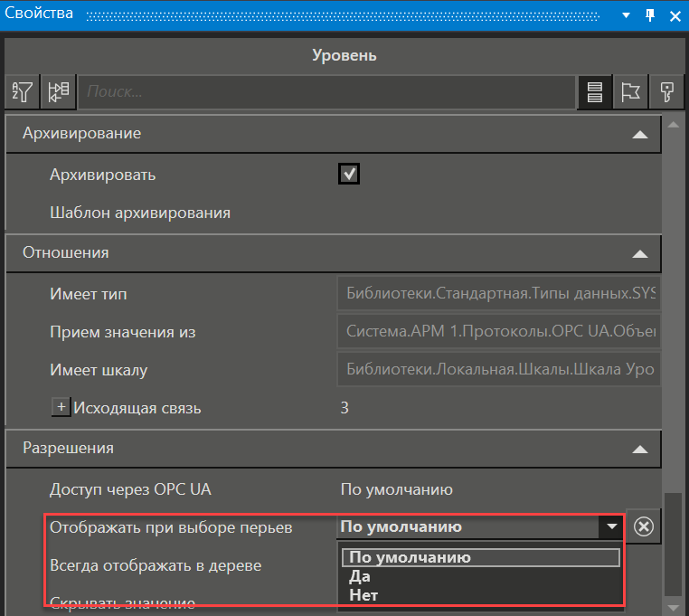Click the key icon in toolbar
Image resolution: width=689 pixels, height=616 pixels.
[666, 92]
